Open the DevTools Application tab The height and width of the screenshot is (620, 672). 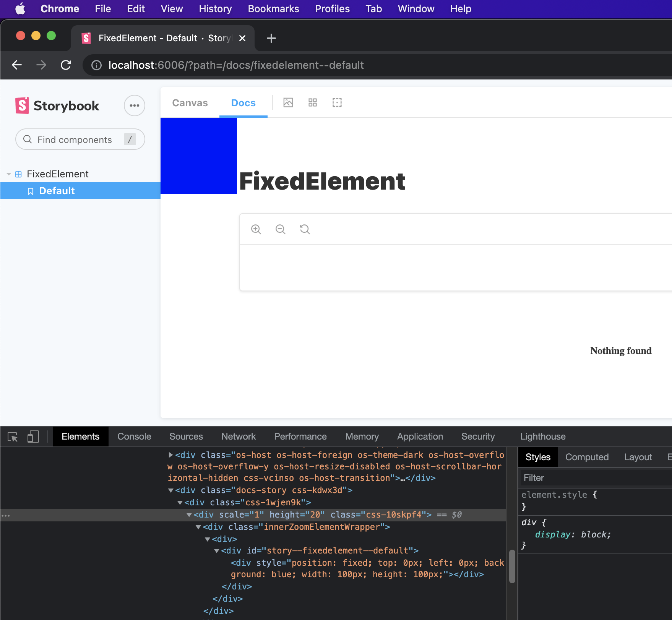420,437
